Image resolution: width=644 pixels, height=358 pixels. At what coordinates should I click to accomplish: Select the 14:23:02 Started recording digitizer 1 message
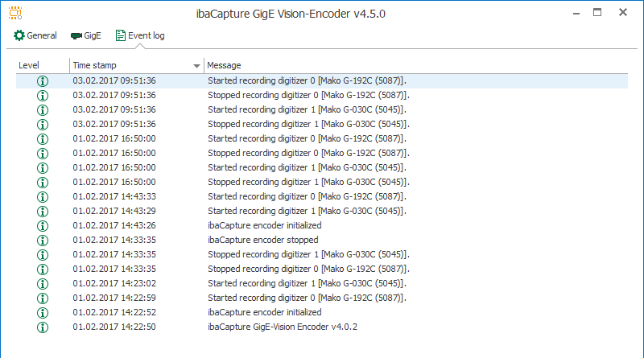point(307,283)
